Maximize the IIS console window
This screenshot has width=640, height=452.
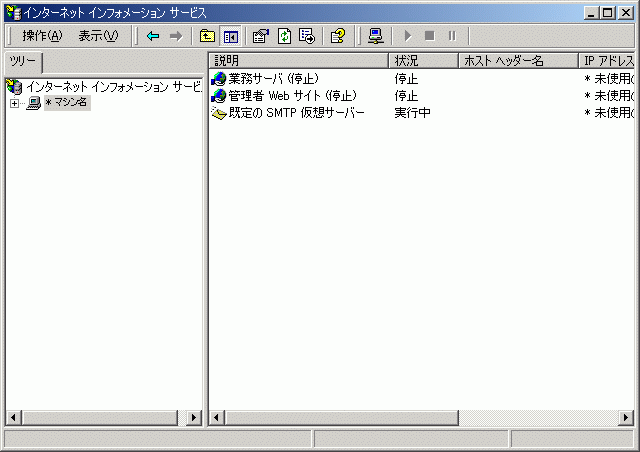[x=607, y=13]
